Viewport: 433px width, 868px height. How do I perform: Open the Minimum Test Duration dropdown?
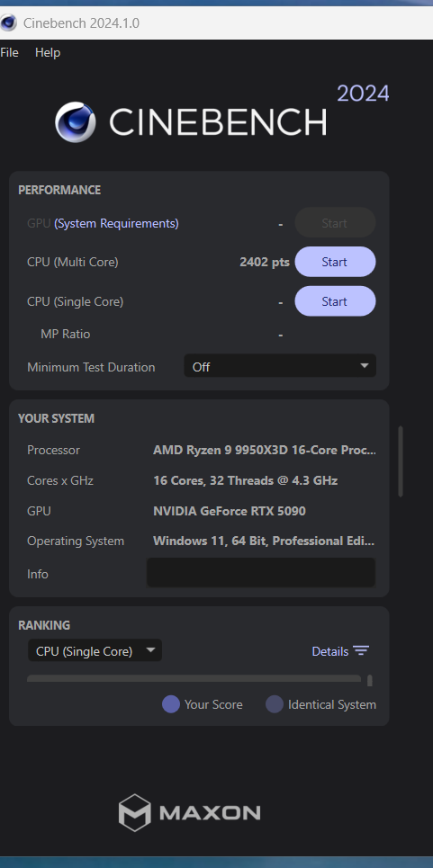pos(280,366)
